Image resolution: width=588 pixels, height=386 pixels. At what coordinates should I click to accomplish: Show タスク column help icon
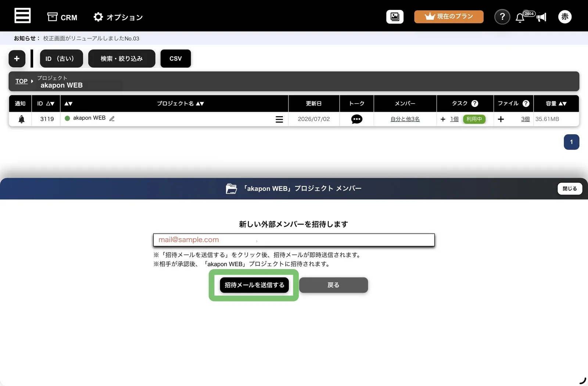[x=475, y=104]
